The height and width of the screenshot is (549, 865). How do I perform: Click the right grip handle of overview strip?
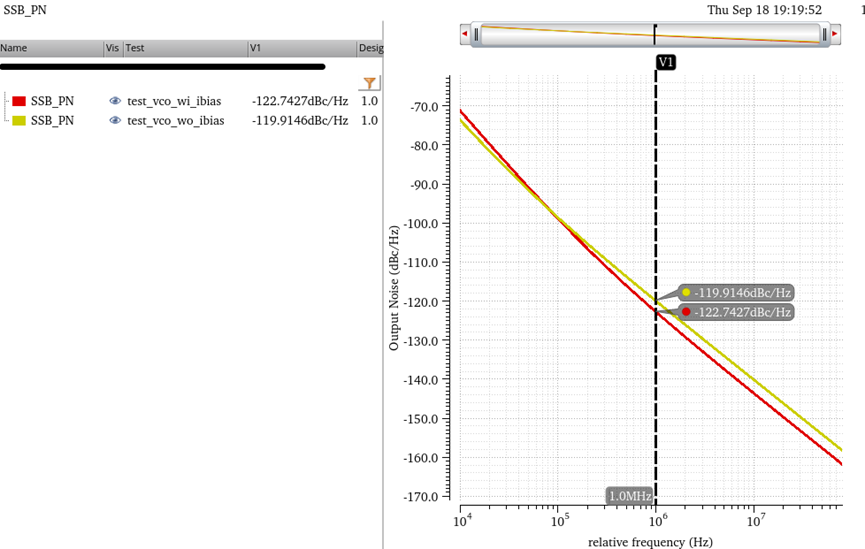[824, 34]
